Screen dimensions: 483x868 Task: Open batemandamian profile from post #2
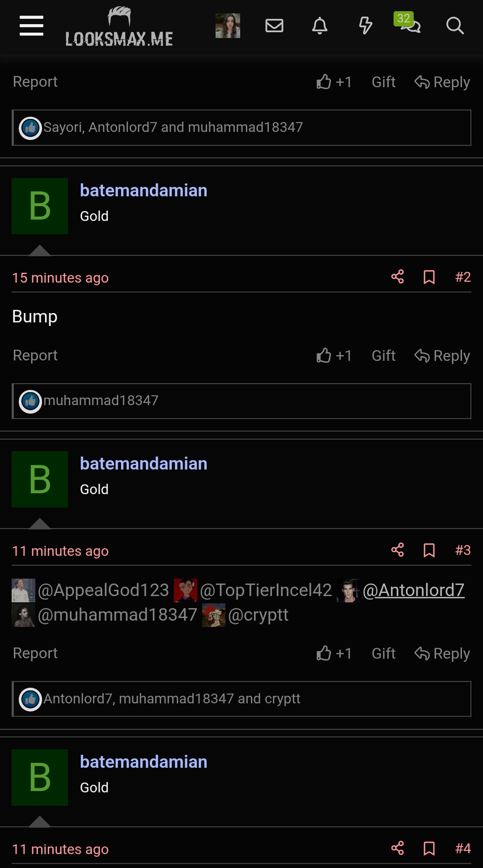coord(144,191)
